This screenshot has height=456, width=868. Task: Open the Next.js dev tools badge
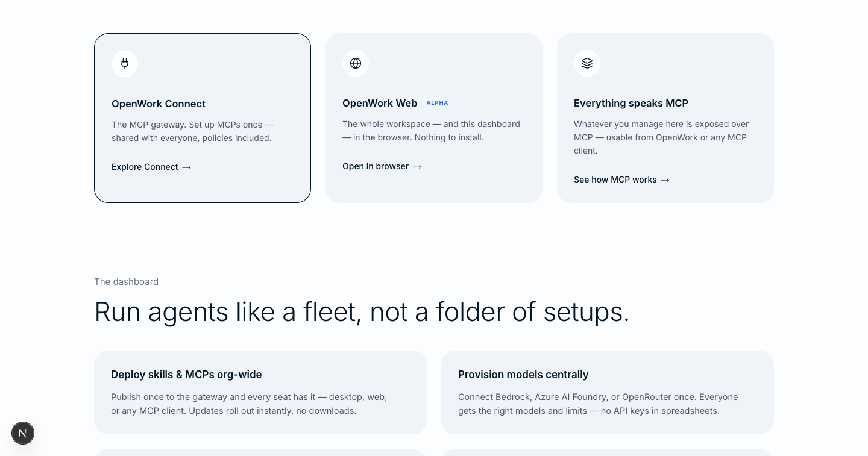click(23, 433)
